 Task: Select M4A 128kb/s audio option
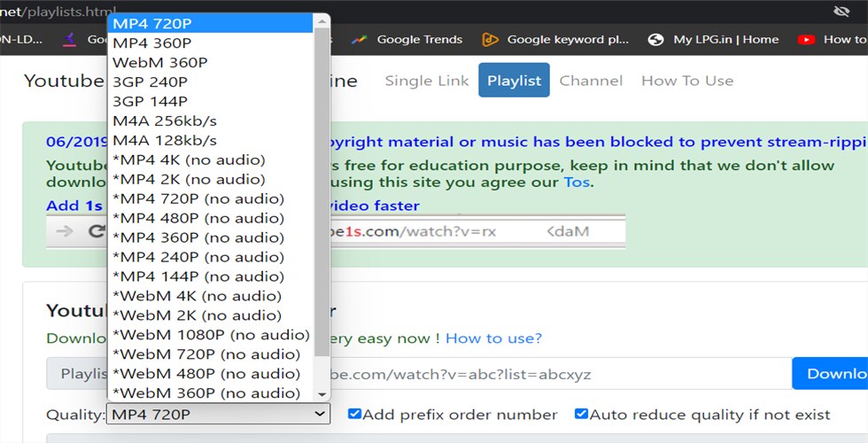[211, 140]
